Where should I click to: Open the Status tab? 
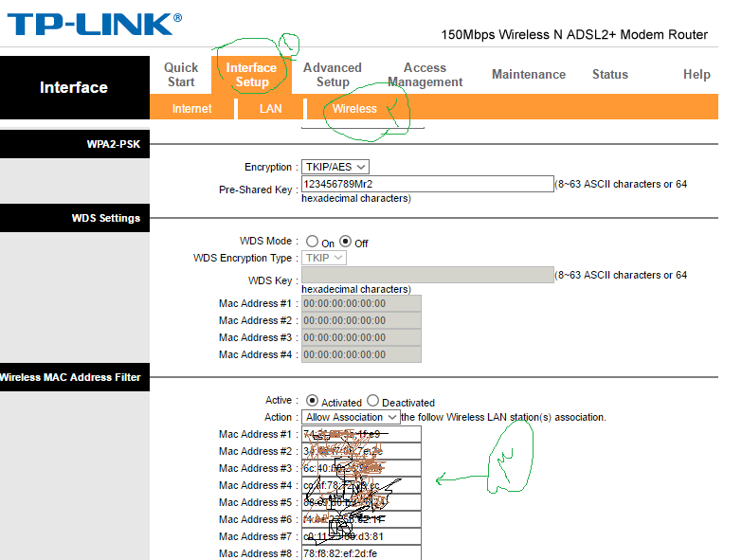point(610,74)
